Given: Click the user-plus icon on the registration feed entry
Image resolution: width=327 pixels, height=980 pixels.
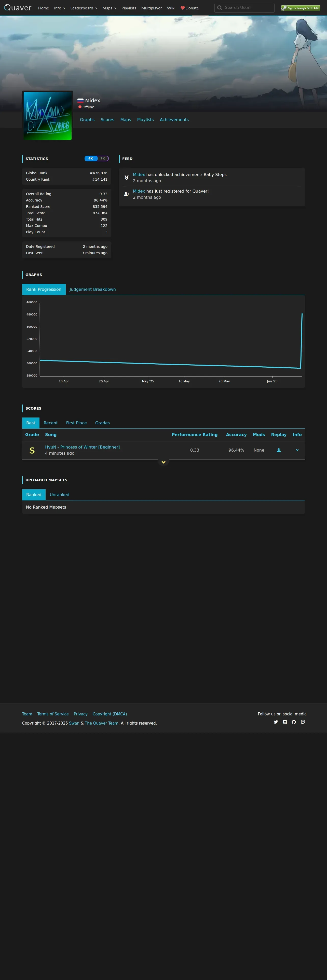Looking at the screenshot, I should 127,194.
